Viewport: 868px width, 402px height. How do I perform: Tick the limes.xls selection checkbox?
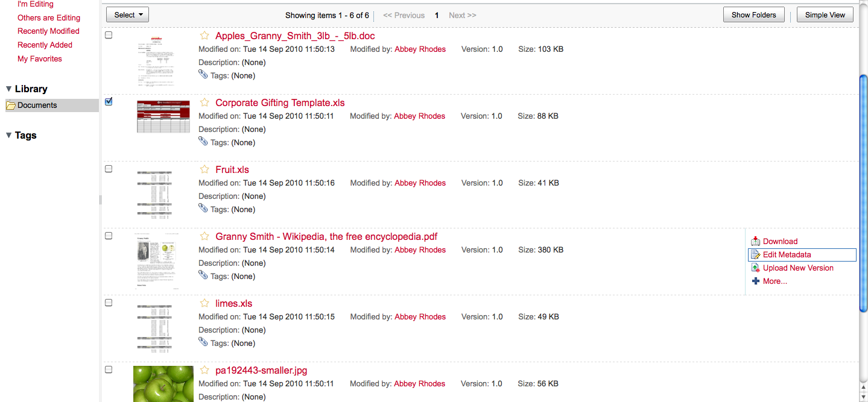109,303
